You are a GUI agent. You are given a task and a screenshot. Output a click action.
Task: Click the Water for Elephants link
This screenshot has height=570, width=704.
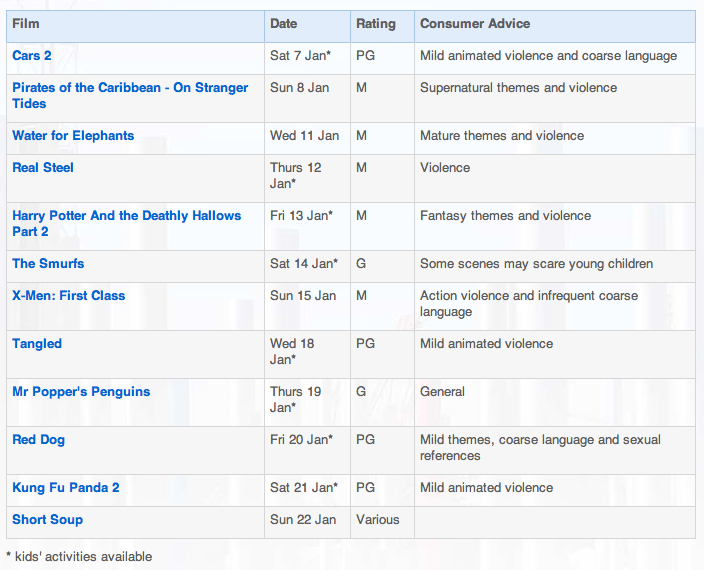[x=73, y=136]
